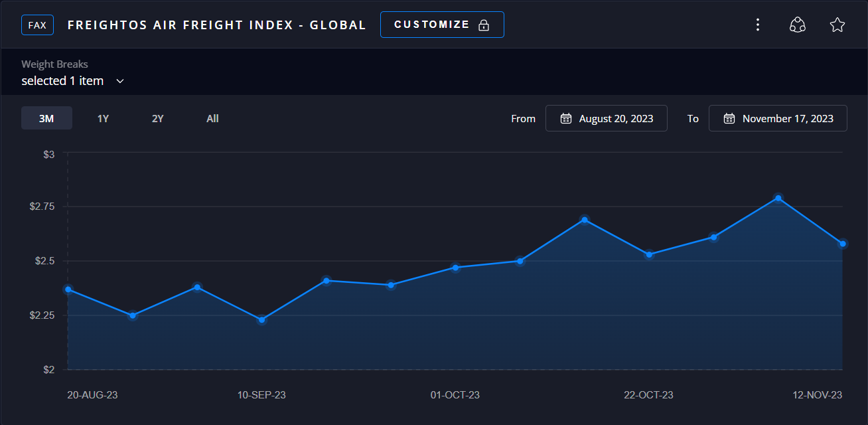Switch to the 2Y time range
868x425 pixels.
pyautogui.click(x=157, y=118)
